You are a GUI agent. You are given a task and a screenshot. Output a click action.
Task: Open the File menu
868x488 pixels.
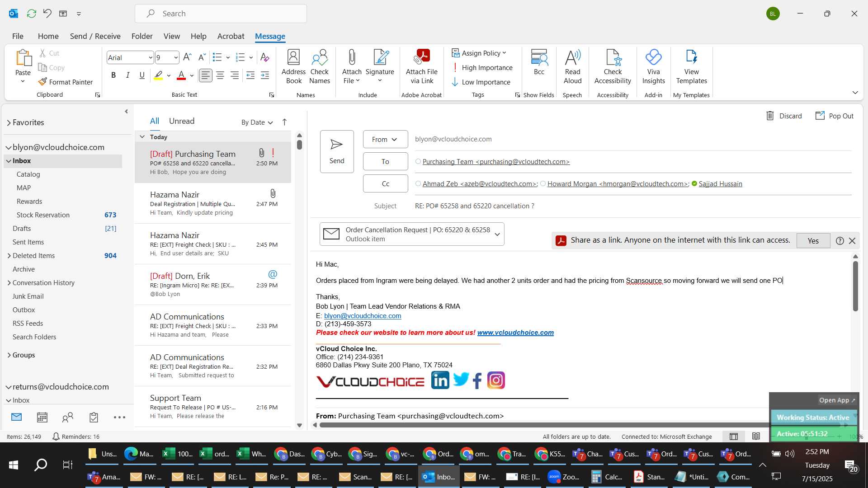click(x=18, y=36)
